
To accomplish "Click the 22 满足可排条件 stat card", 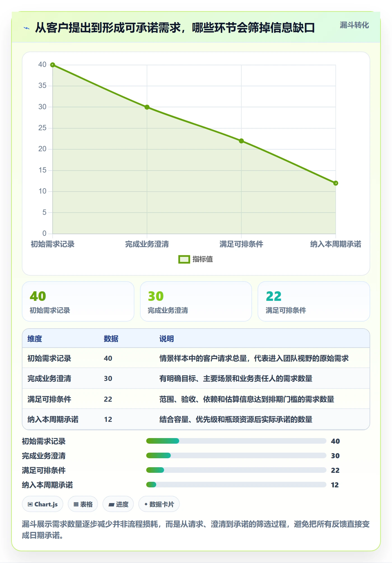I will (x=314, y=301).
